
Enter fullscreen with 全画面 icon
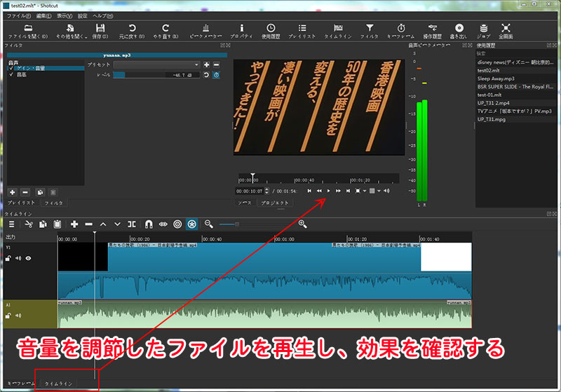[x=506, y=28]
